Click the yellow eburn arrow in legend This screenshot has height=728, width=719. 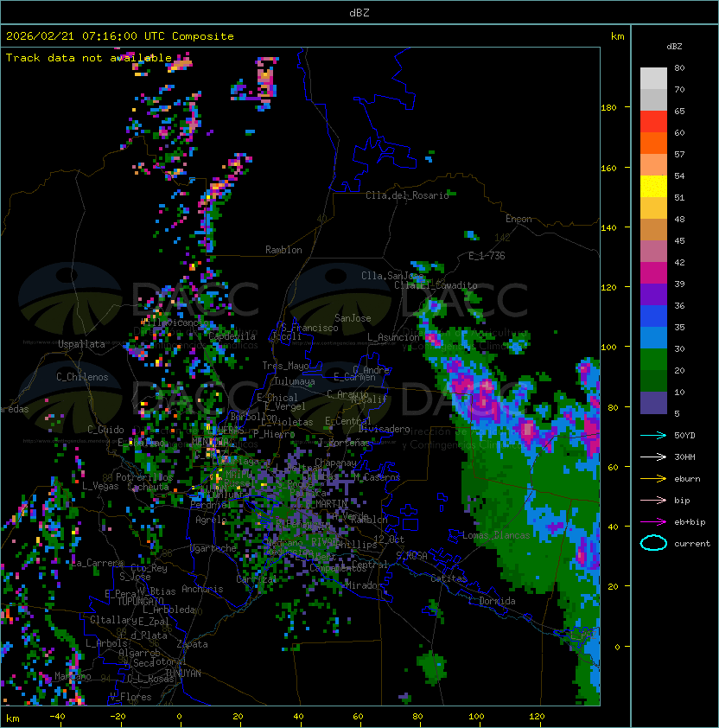[653, 478]
